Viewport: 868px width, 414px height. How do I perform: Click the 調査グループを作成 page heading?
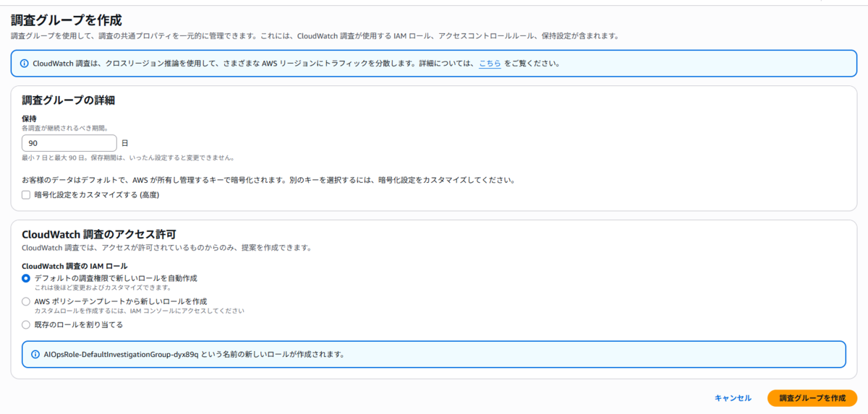pyautogui.click(x=66, y=20)
